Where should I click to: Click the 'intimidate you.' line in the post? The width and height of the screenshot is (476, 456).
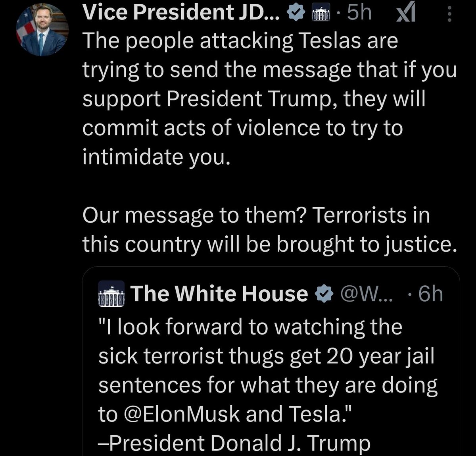pyautogui.click(x=156, y=157)
